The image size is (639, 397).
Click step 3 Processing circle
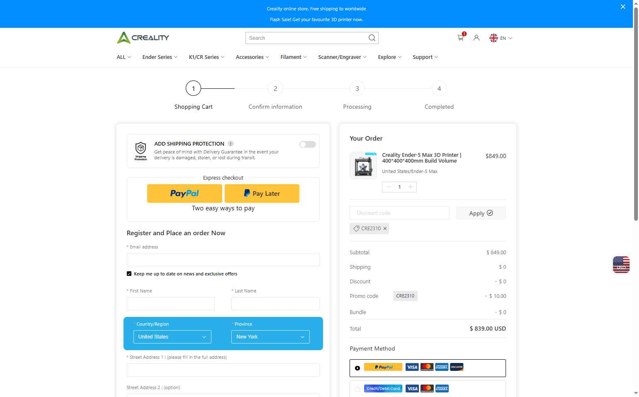point(357,88)
